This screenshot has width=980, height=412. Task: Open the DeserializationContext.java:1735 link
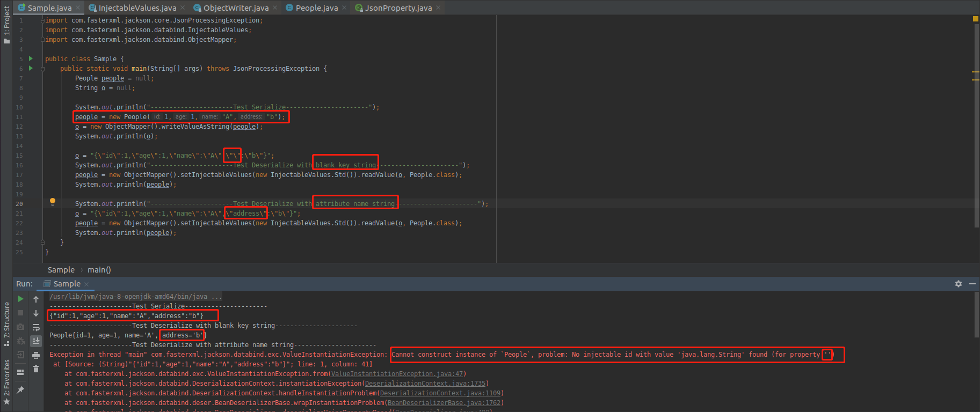point(425,384)
